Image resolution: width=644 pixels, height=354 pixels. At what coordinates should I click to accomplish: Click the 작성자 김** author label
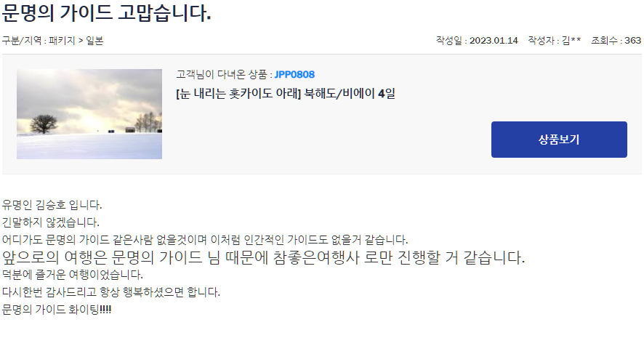[x=555, y=40]
